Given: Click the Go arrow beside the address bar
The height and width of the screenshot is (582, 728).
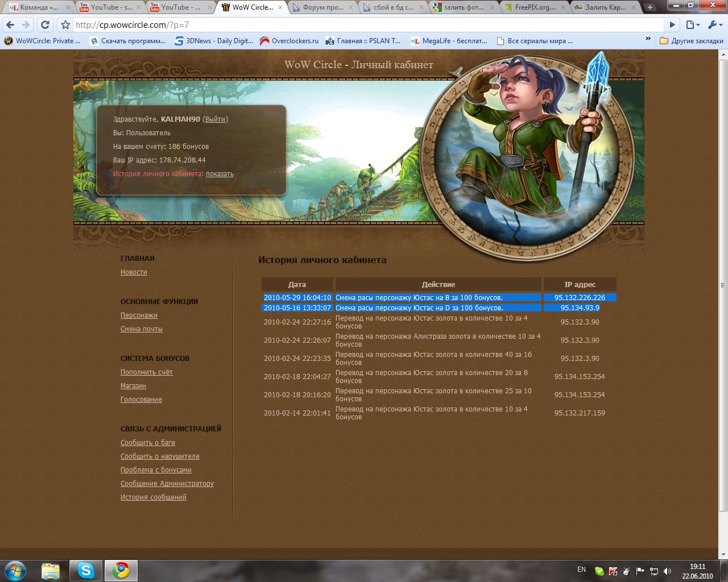Looking at the screenshot, I should tap(672, 25).
